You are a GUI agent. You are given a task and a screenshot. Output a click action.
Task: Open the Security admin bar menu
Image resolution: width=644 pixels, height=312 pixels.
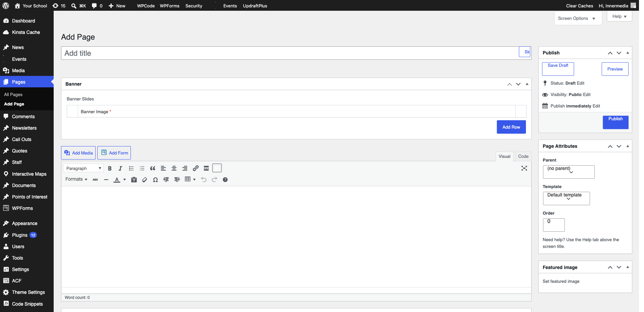194,6
